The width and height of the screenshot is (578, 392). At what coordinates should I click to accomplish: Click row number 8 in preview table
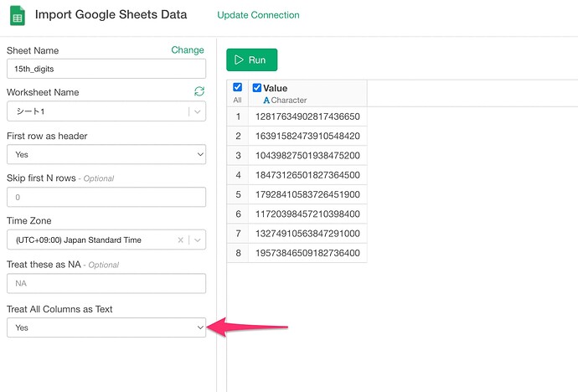[238, 253]
